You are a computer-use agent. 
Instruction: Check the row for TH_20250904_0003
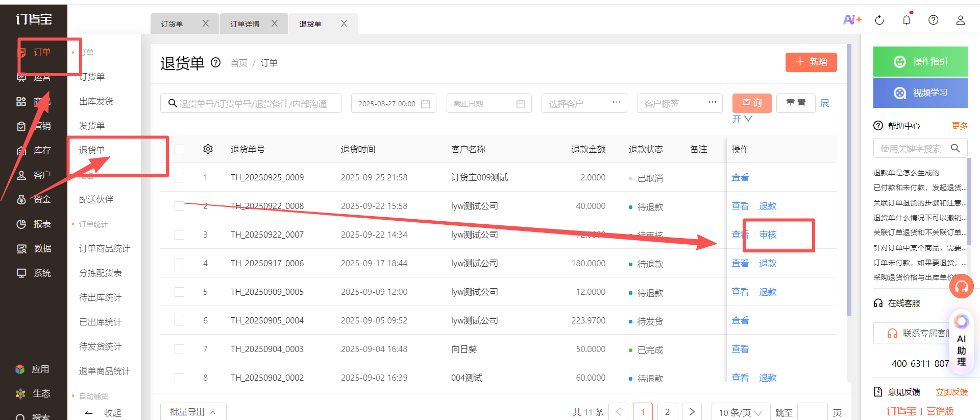click(x=180, y=349)
